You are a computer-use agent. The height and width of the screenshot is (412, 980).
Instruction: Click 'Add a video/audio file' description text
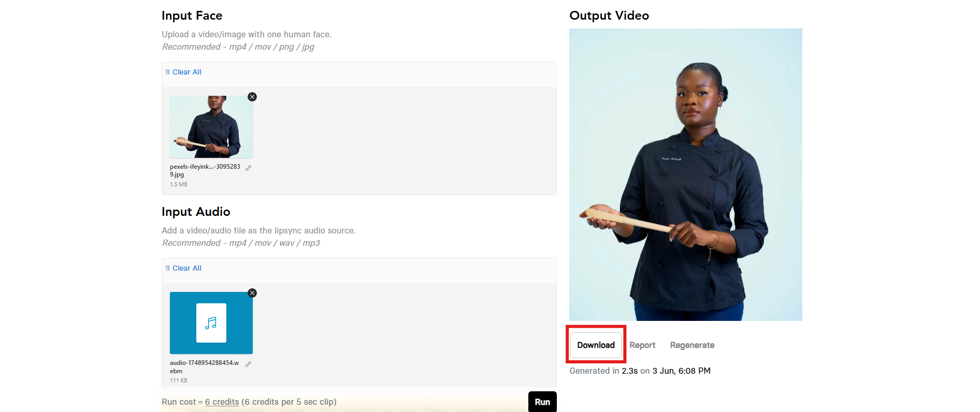point(258,230)
